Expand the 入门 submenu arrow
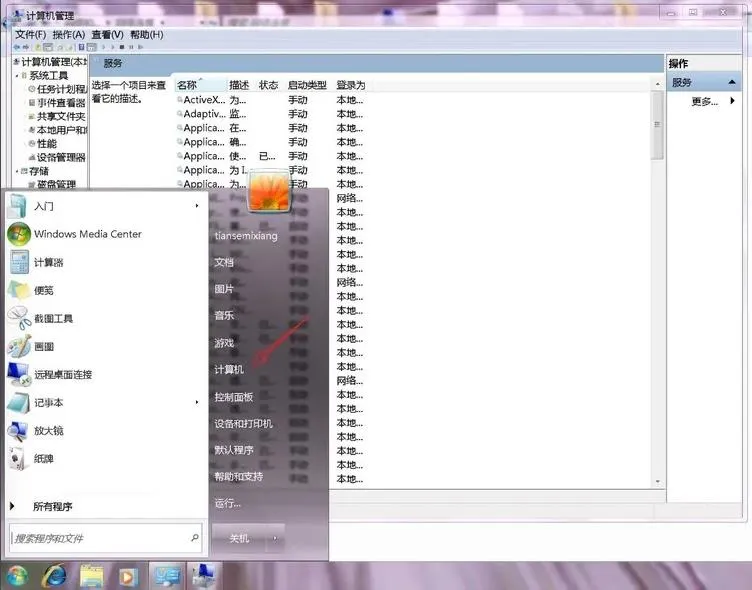The image size is (752, 590). [197, 206]
